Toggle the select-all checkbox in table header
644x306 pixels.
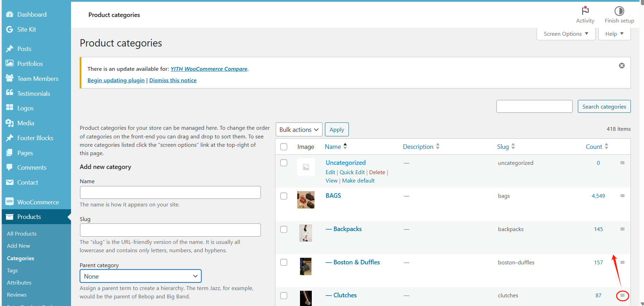pos(284,147)
